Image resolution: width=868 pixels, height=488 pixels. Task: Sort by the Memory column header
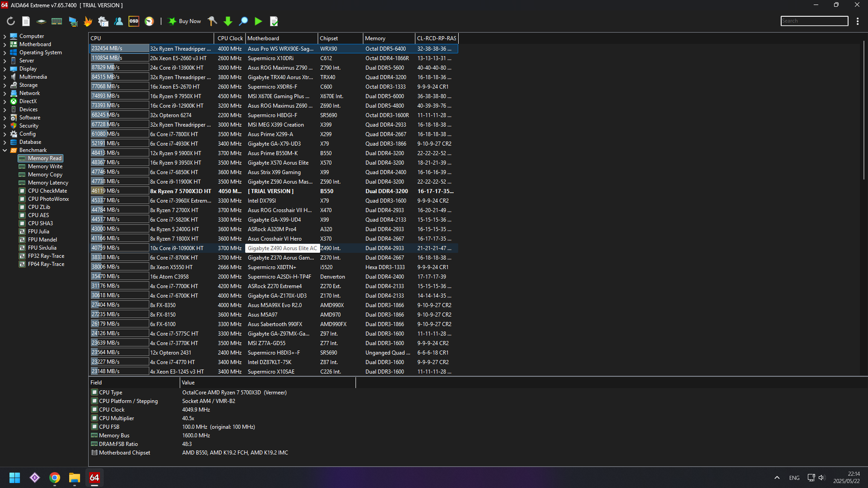tap(389, 38)
